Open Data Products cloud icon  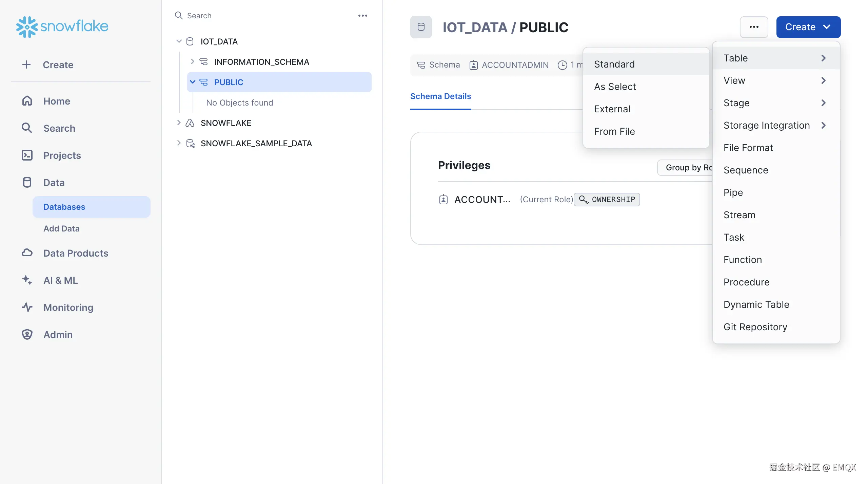(27, 253)
